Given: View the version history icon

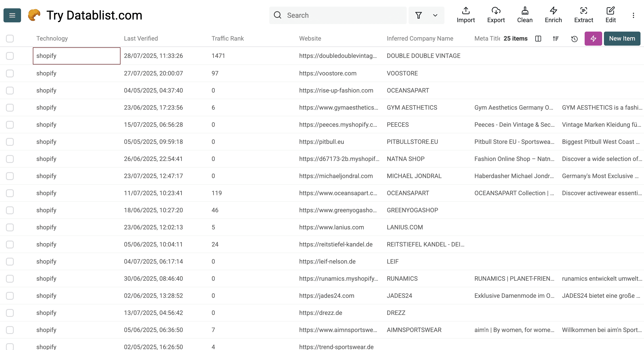Looking at the screenshot, I should [574, 39].
